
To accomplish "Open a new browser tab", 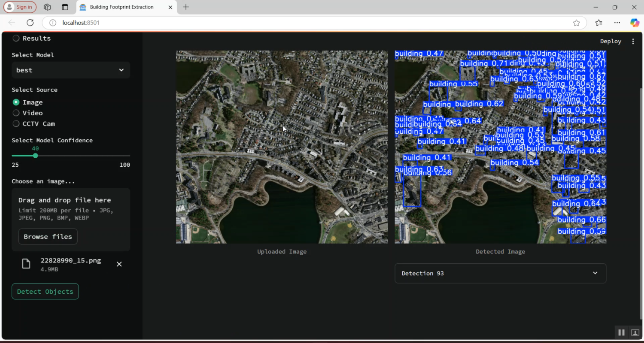I will point(186,7).
